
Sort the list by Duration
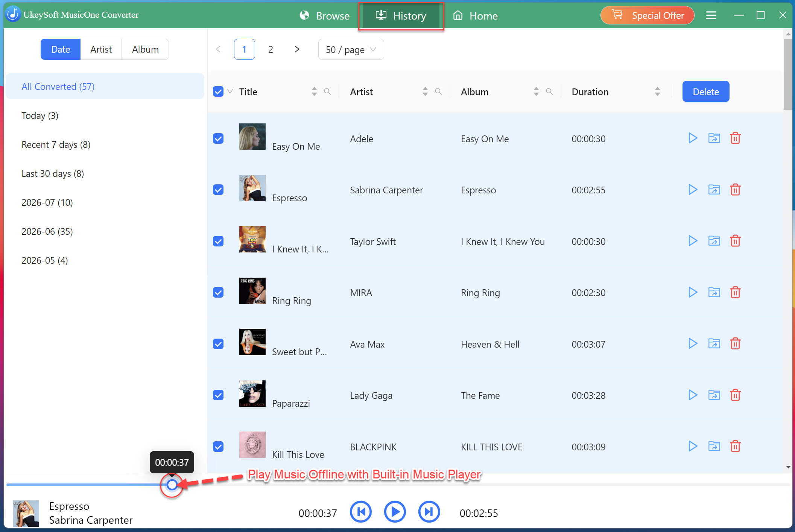[x=657, y=91]
